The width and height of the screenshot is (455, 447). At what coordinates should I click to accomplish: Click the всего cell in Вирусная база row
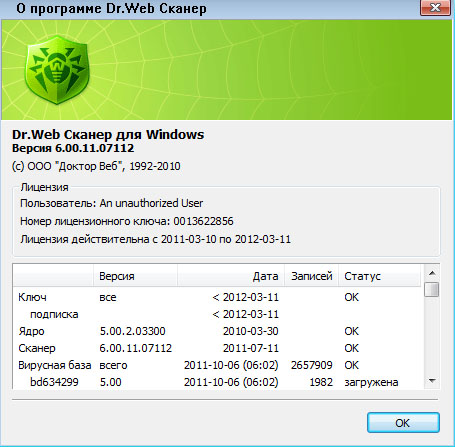113,365
